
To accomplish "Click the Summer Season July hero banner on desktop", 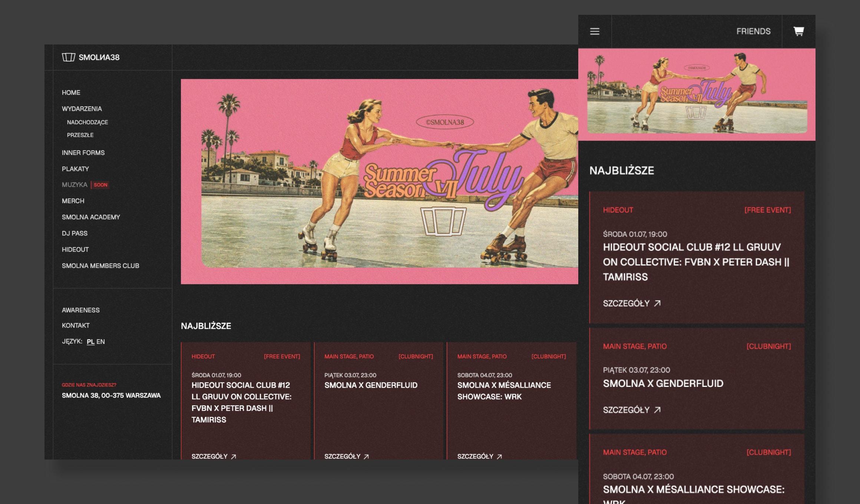I will tap(380, 182).
